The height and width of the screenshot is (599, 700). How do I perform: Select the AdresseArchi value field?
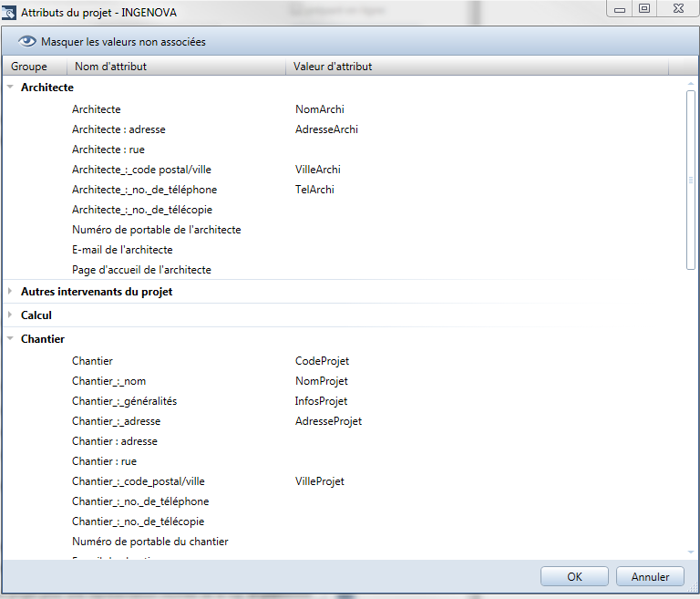tap(326, 129)
